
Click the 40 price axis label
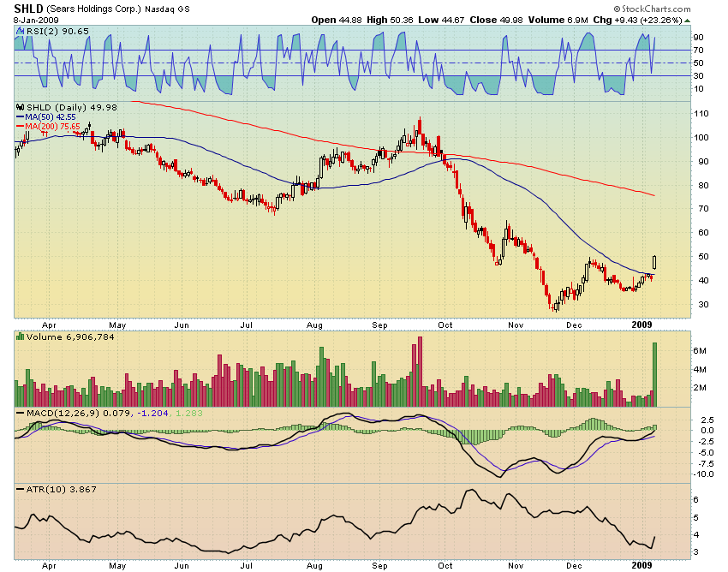tap(703, 280)
